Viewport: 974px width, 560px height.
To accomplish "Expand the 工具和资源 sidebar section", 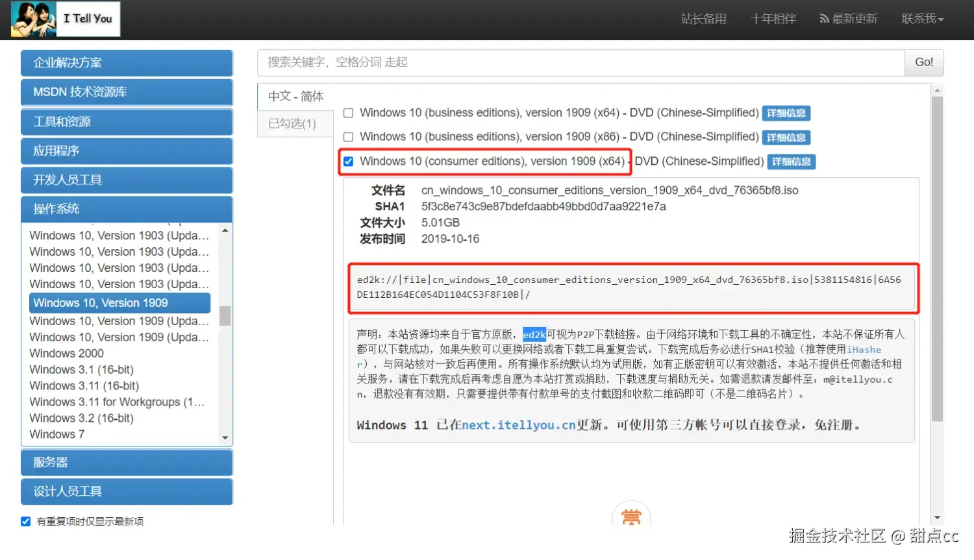I will [x=127, y=121].
